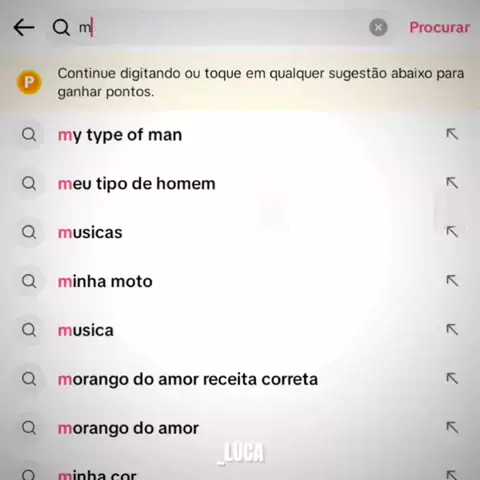
Task: Tap the Procurar search button
Action: click(x=440, y=27)
